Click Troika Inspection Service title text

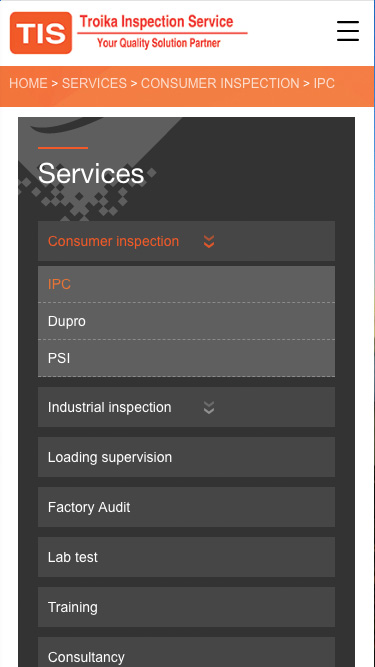[x=156, y=21]
